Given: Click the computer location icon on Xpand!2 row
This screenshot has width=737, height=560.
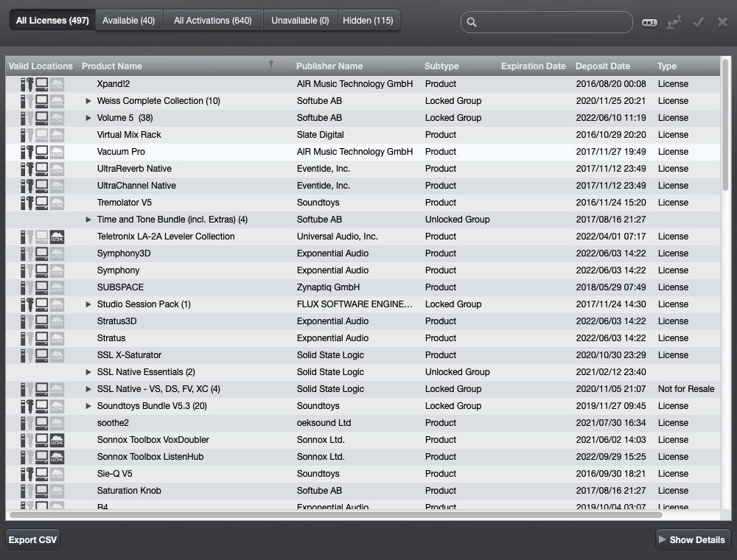Looking at the screenshot, I should [x=42, y=85].
